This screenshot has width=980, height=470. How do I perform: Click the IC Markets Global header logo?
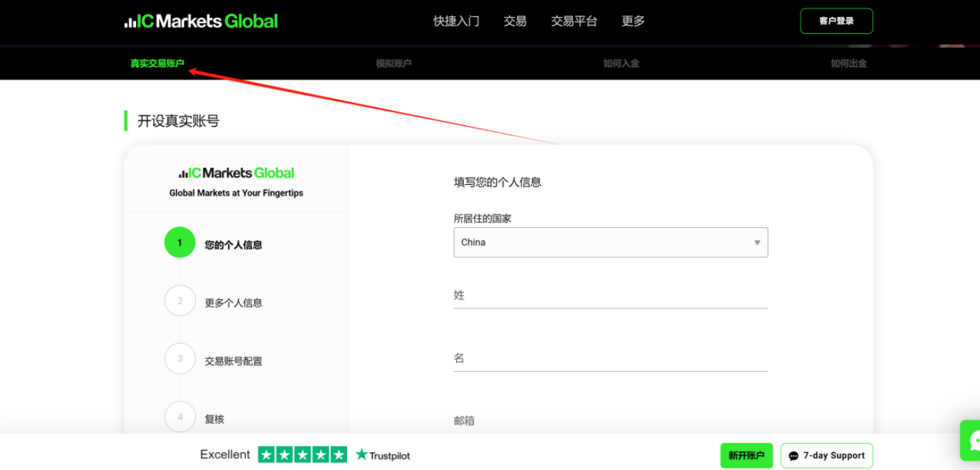(x=201, y=21)
